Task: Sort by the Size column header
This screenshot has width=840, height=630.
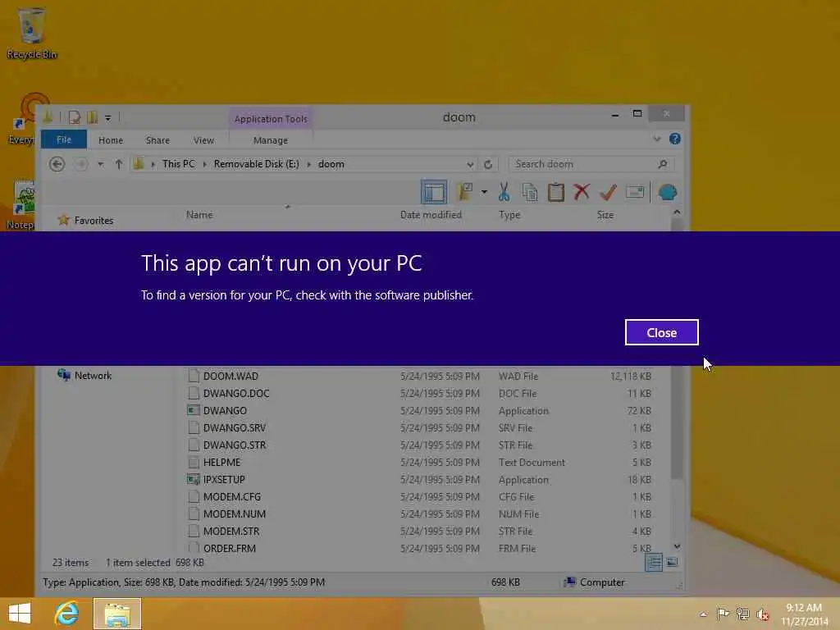Action: coord(605,214)
